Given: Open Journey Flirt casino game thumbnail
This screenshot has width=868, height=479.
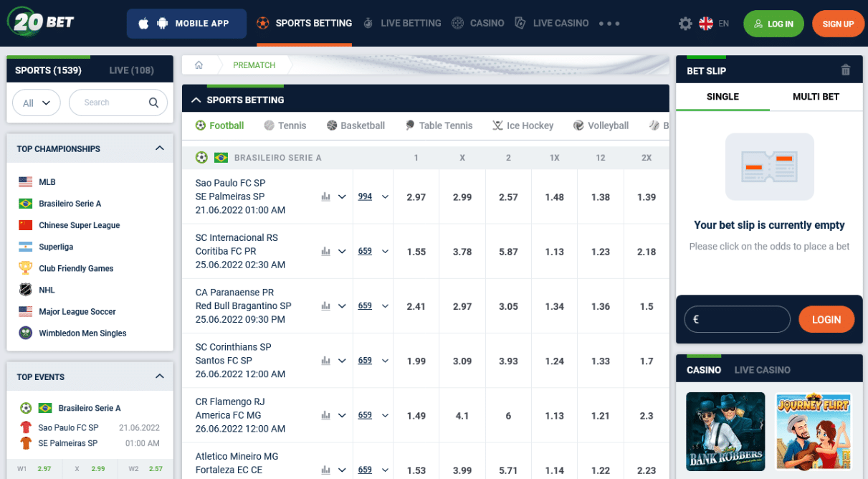Looking at the screenshot, I should [x=813, y=432].
